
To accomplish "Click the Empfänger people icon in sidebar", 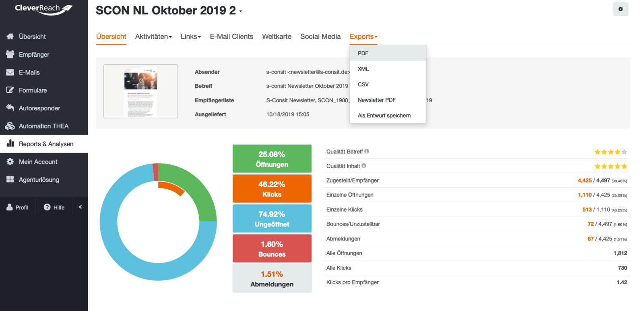I will pyautogui.click(x=10, y=54).
